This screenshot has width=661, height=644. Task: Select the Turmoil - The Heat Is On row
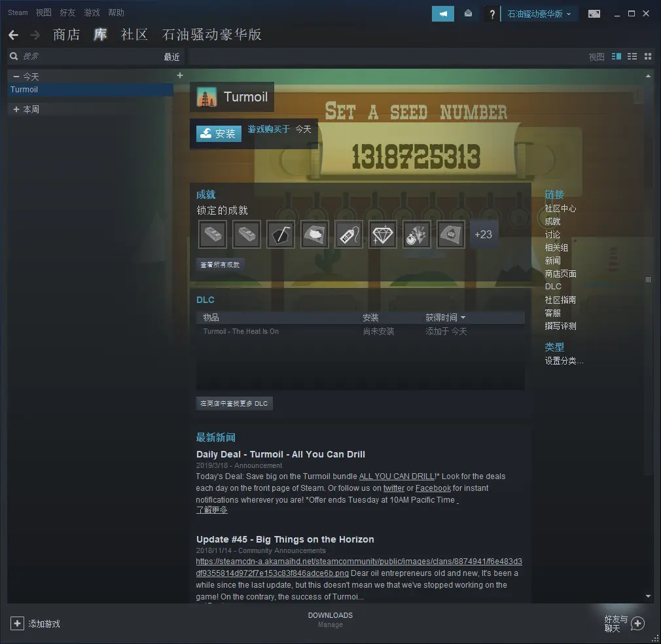[x=361, y=332]
